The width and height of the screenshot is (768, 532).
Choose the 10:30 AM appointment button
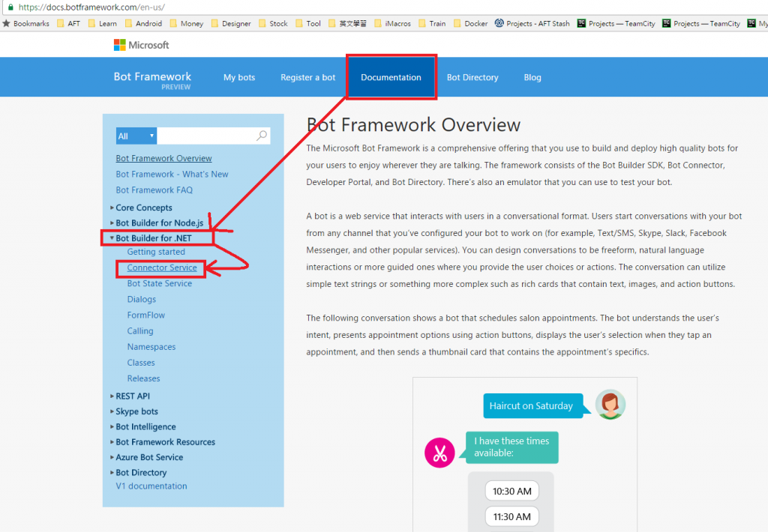[x=511, y=491]
